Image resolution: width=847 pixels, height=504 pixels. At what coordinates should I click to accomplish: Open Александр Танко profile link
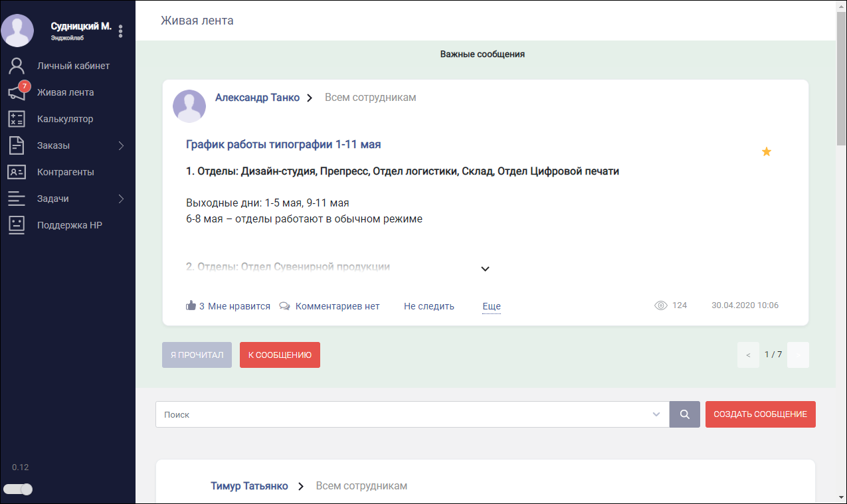point(257,97)
